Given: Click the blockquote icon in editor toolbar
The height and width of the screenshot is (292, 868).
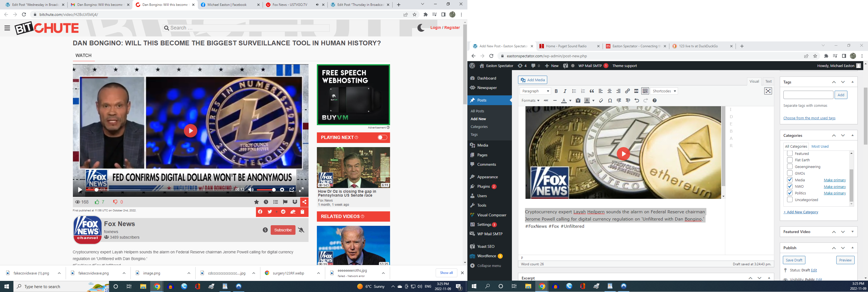Looking at the screenshot, I should coord(592,91).
